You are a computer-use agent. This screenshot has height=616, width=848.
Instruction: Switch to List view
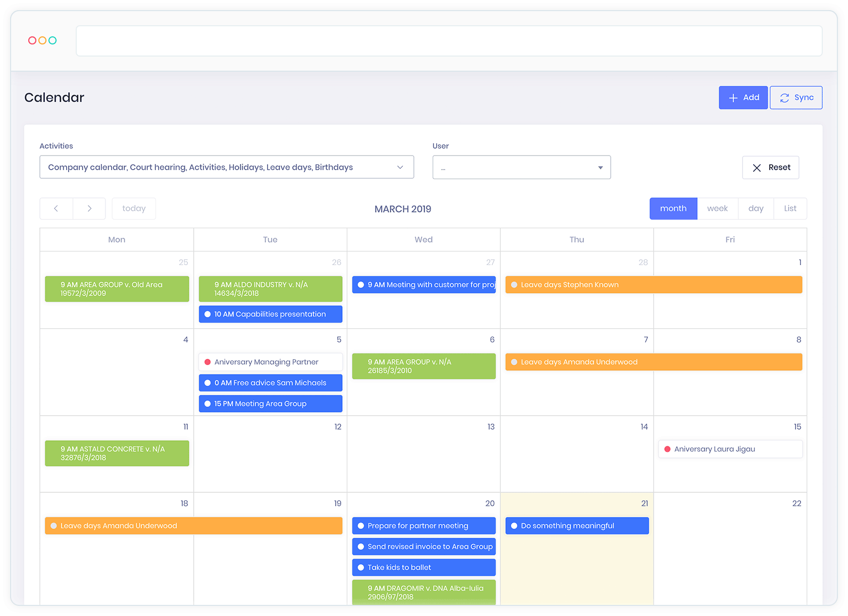pos(790,209)
